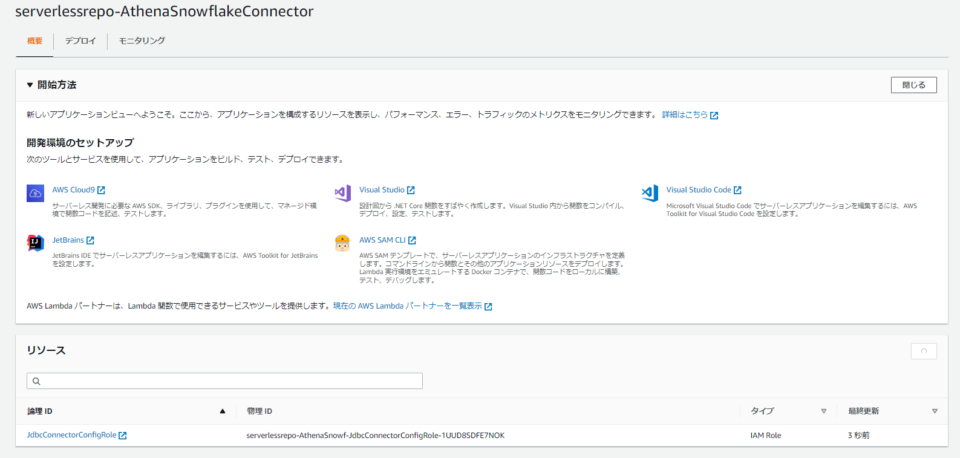Click the 物理 ID column header
Image resolution: width=960 pixels, height=458 pixels.
click(260, 411)
